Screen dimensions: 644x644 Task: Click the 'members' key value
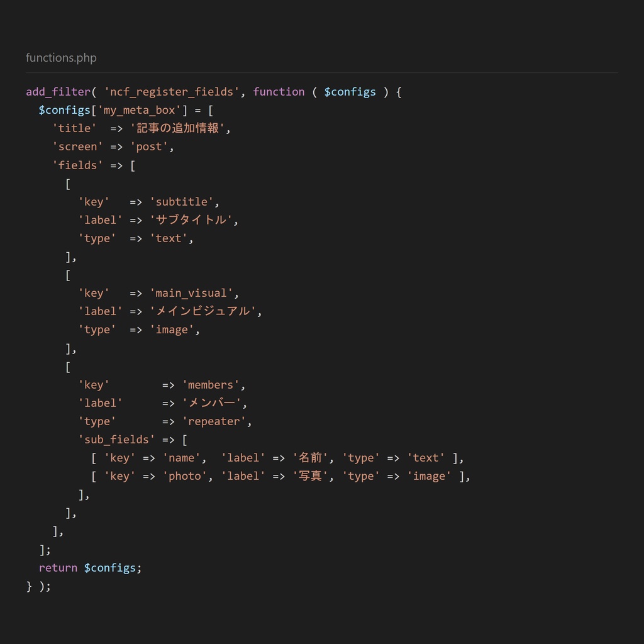tap(210, 385)
